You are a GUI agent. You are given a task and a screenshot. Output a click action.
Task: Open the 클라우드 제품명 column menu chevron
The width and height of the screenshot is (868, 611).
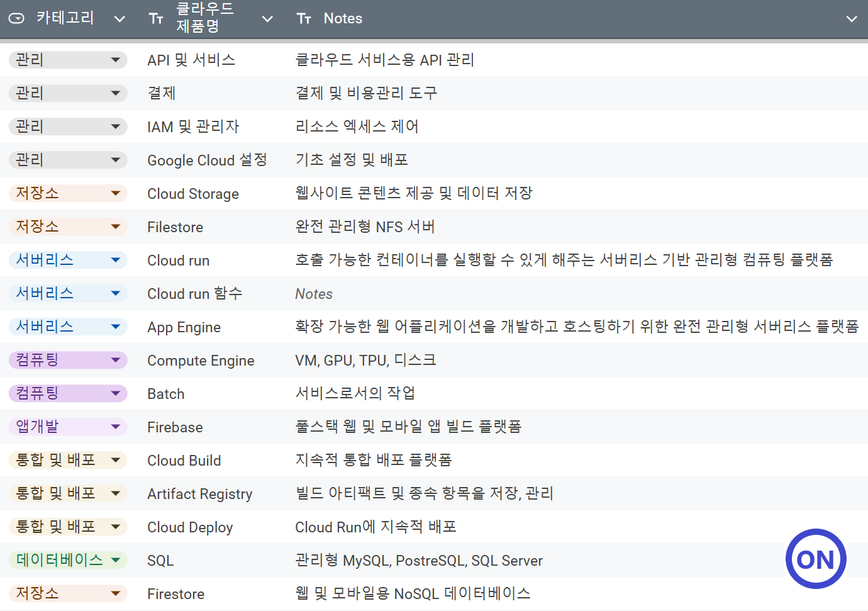(267, 19)
